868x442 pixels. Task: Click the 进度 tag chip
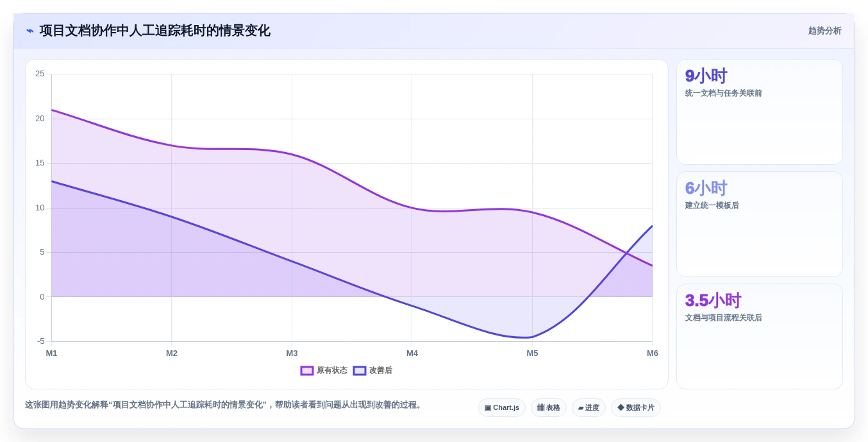[x=588, y=407]
